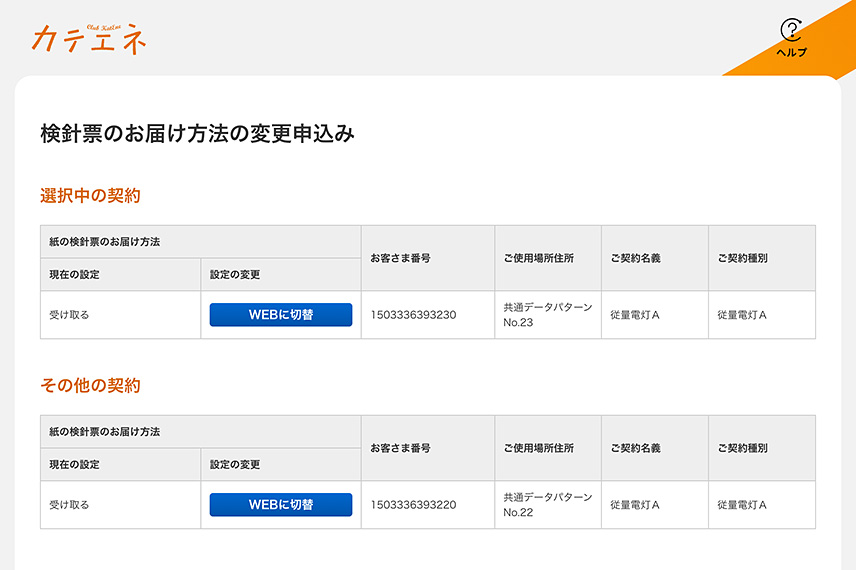Open help via the question mark icon

(790, 30)
